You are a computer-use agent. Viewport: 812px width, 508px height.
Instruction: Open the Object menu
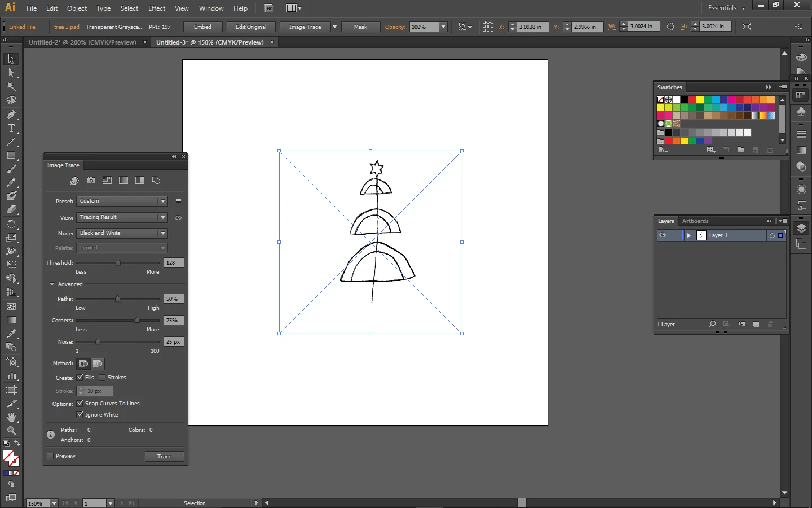77,8
